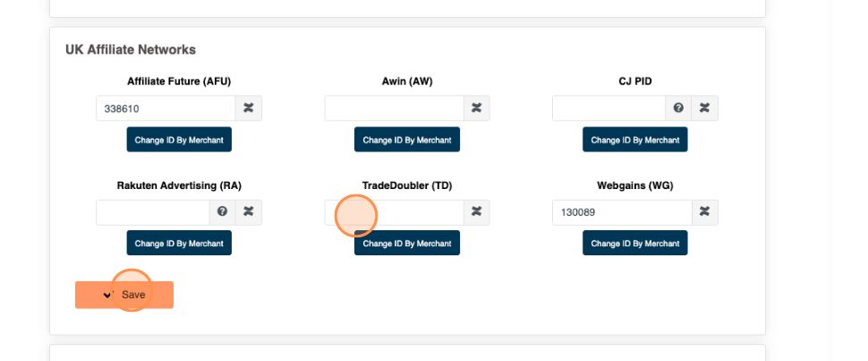This screenshot has width=868, height=361.
Task: Focus the CJ PID input field
Action: point(608,108)
